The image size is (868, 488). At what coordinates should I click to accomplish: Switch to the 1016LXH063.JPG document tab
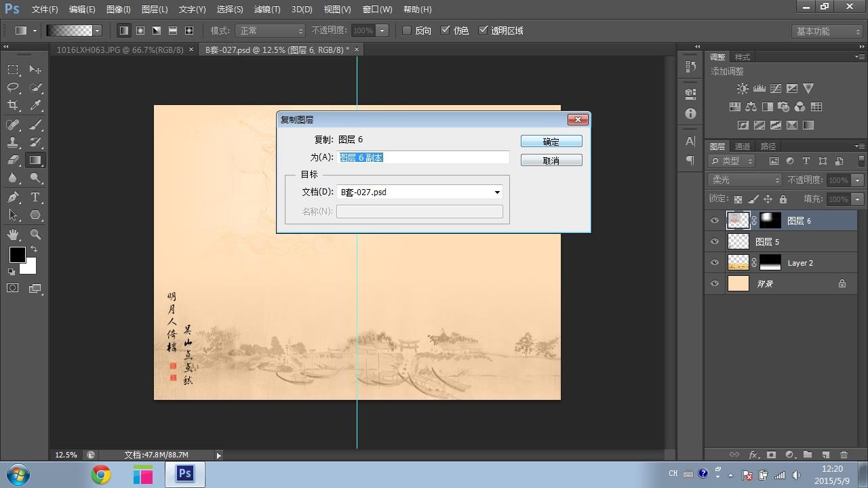(x=120, y=49)
